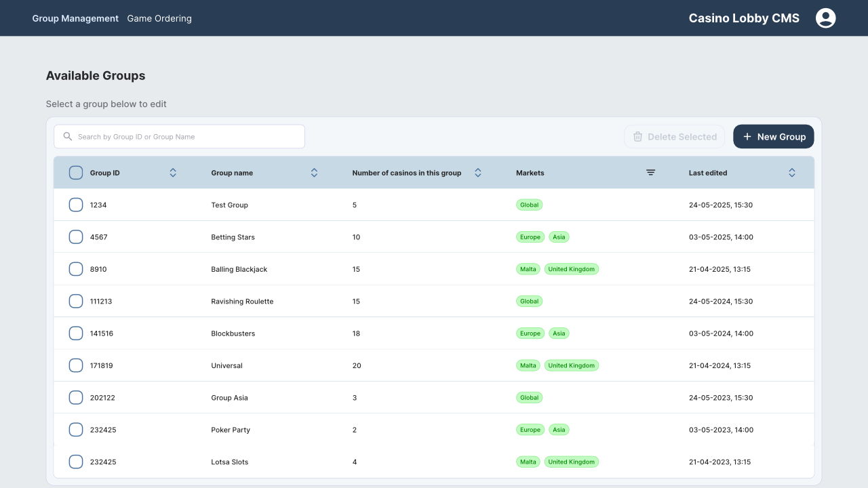Sort by Group ID using arrows icon
The height and width of the screenshot is (488, 868).
(x=173, y=173)
